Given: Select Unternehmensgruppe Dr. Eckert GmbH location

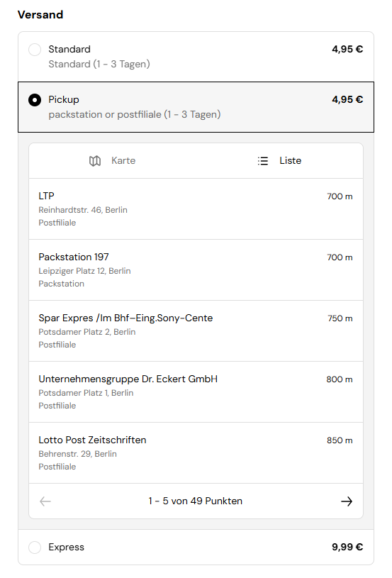Looking at the screenshot, I should pyautogui.click(x=196, y=392).
